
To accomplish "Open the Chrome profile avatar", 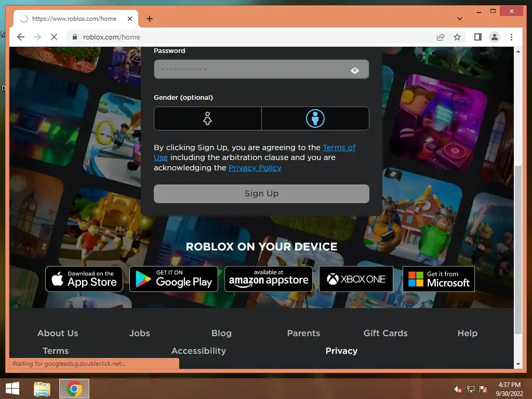I will tap(495, 37).
